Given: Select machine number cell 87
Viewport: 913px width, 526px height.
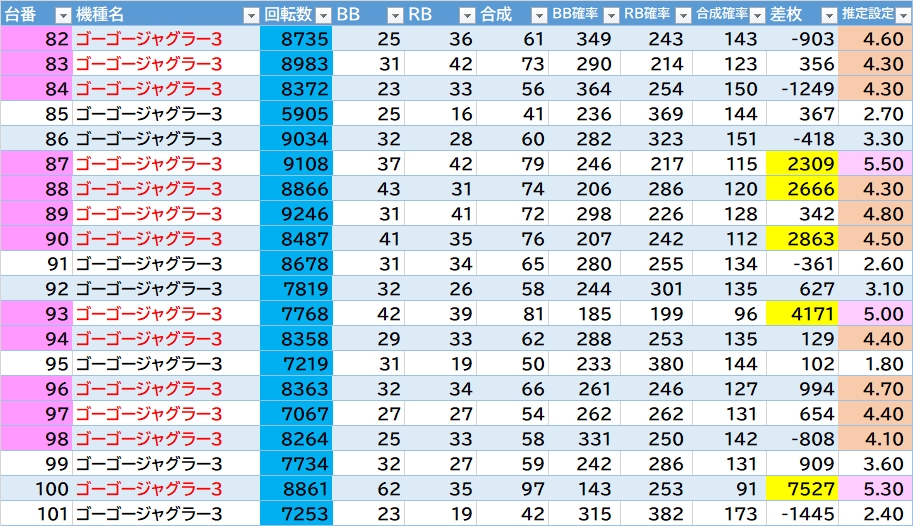Looking at the screenshot, I should point(36,164).
